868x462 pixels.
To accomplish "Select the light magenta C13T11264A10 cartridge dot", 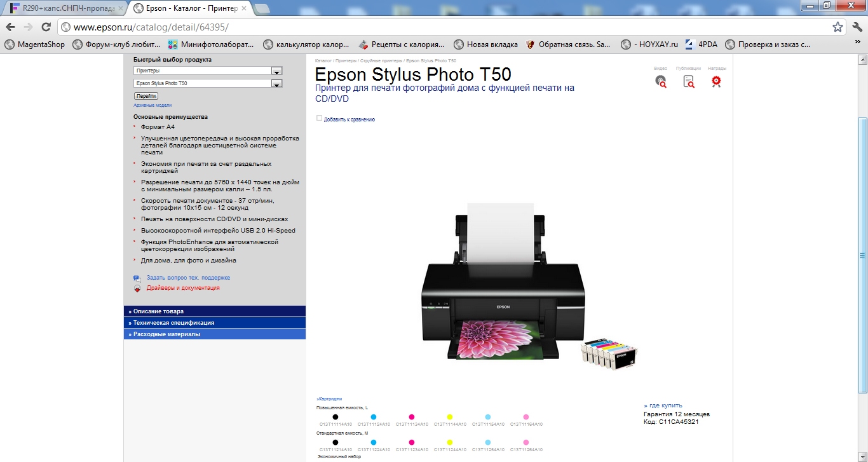I will (x=526, y=442).
